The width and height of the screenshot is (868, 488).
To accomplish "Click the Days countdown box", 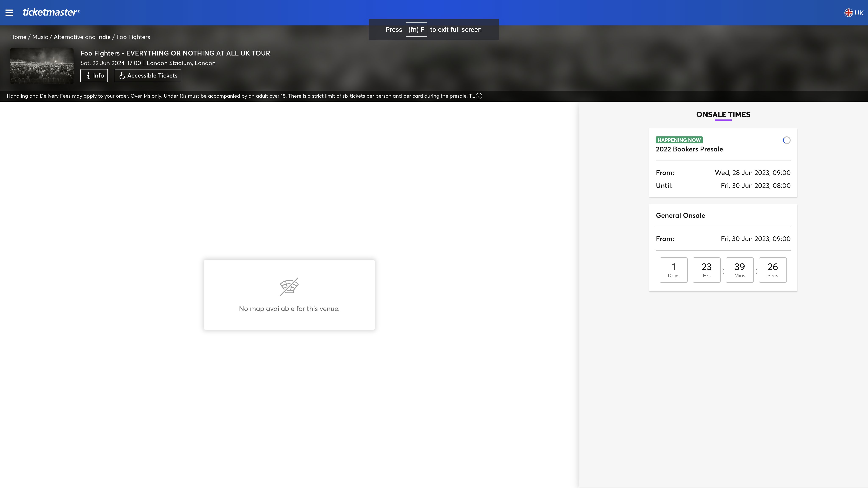I will [x=674, y=270].
